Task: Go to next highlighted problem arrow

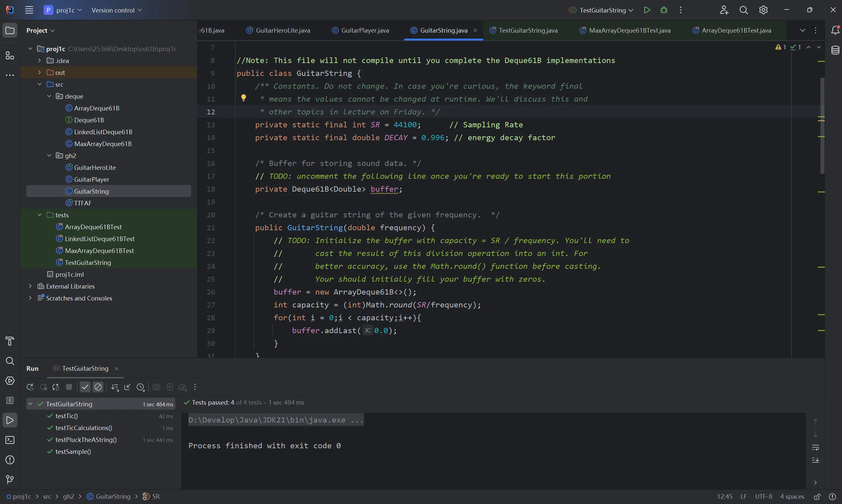Action: 819,47
